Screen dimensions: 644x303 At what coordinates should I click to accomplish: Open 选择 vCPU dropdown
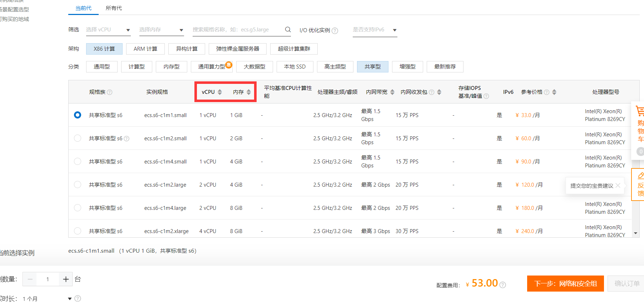click(x=108, y=30)
